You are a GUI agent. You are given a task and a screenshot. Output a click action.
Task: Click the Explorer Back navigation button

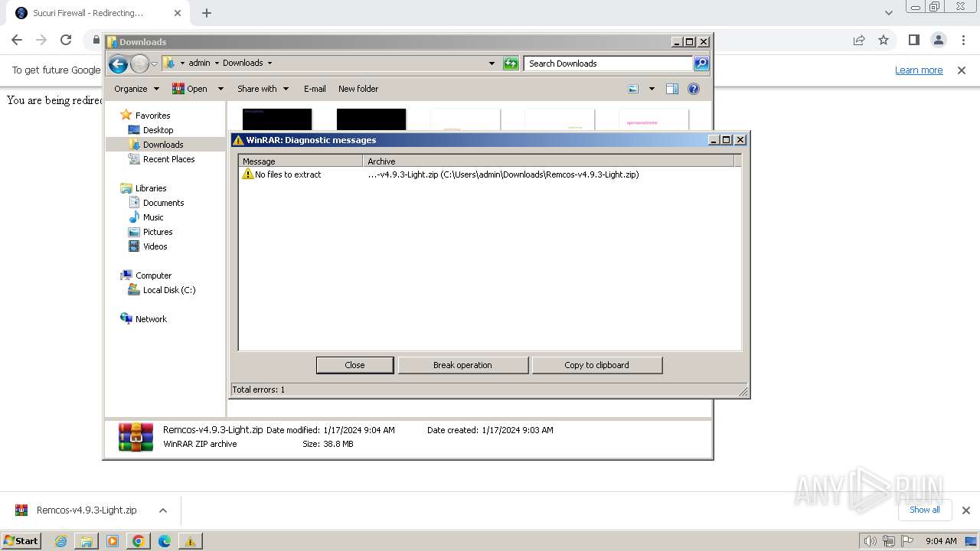pyautogui.click(x=118, y=64)
